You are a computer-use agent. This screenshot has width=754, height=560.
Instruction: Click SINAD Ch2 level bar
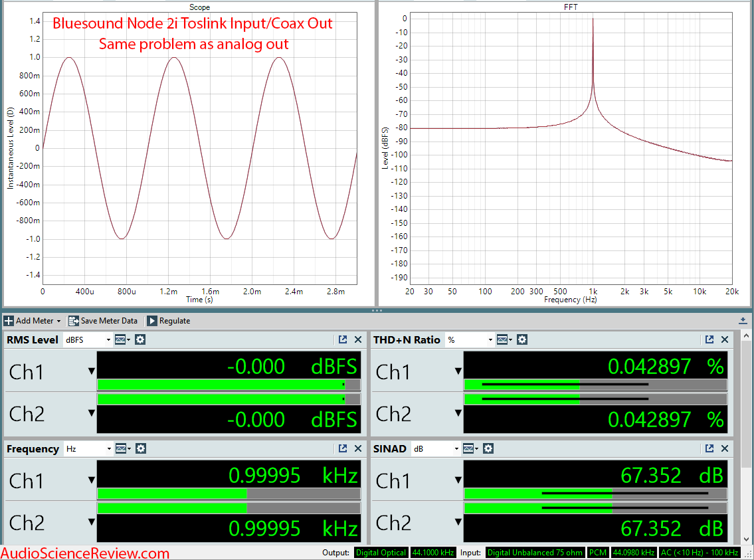595,508
